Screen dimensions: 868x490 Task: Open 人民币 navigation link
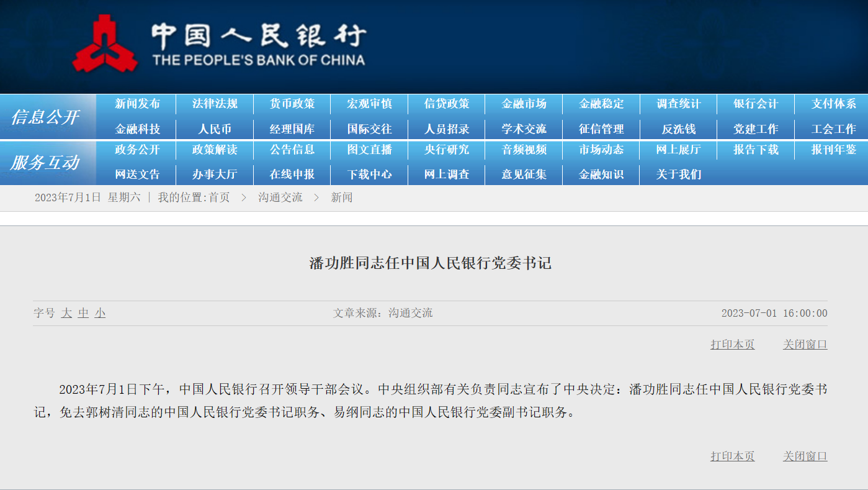214,129
